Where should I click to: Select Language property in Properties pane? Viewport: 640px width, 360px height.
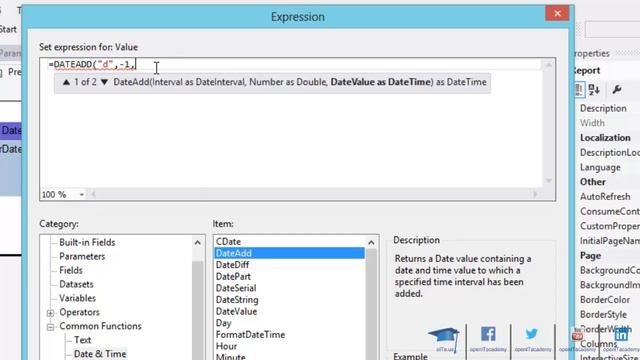tap(600, 167)
